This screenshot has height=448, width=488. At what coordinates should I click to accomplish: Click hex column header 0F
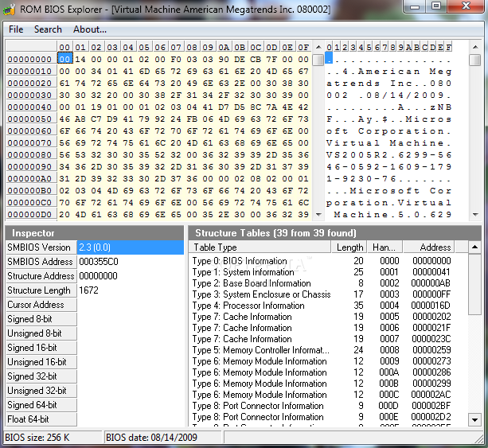point(303,47)
